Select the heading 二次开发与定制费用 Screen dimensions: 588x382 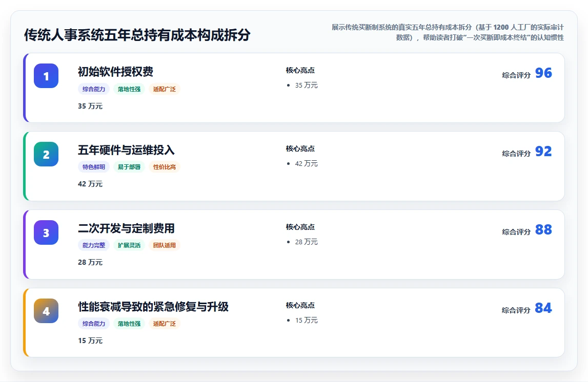pyautogui.click(x=127, y=228)
